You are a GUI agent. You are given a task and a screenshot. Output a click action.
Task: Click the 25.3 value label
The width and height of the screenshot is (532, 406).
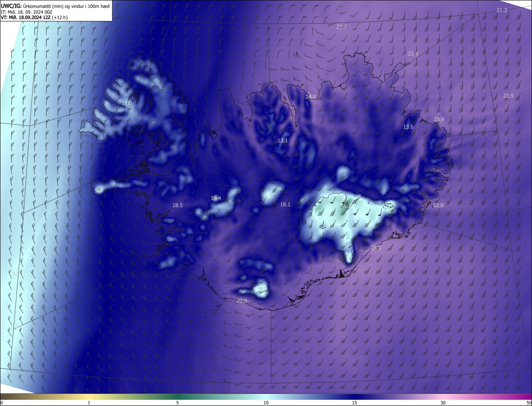pos(376,247)
